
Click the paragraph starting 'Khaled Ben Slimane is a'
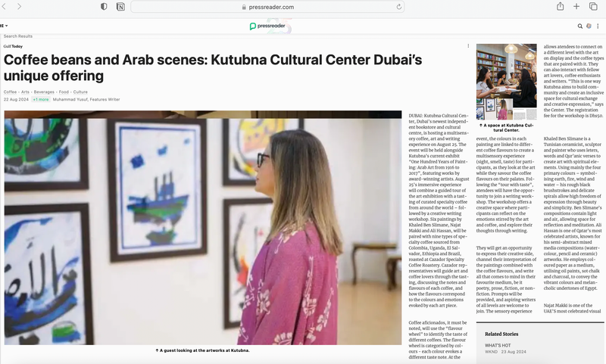[x=573, y=213]
